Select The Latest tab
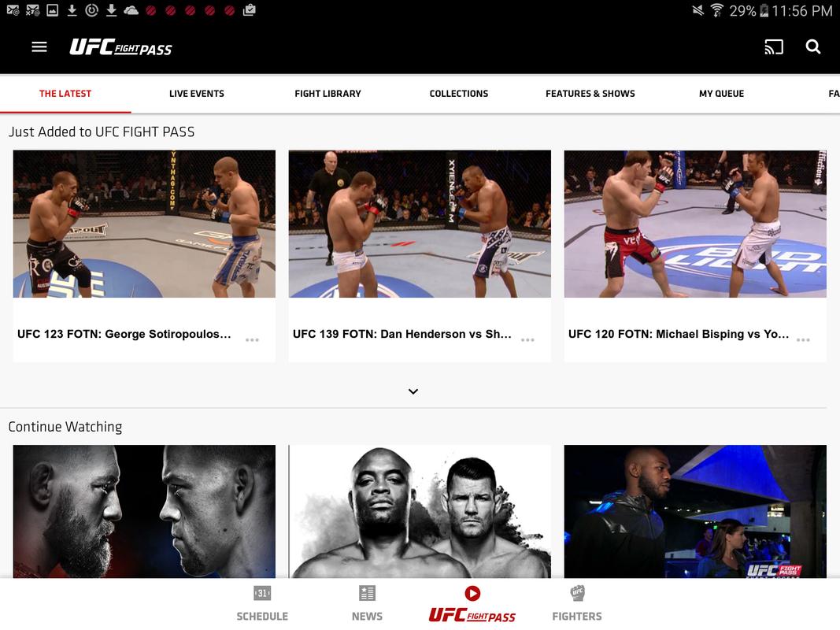 [65, 94]
